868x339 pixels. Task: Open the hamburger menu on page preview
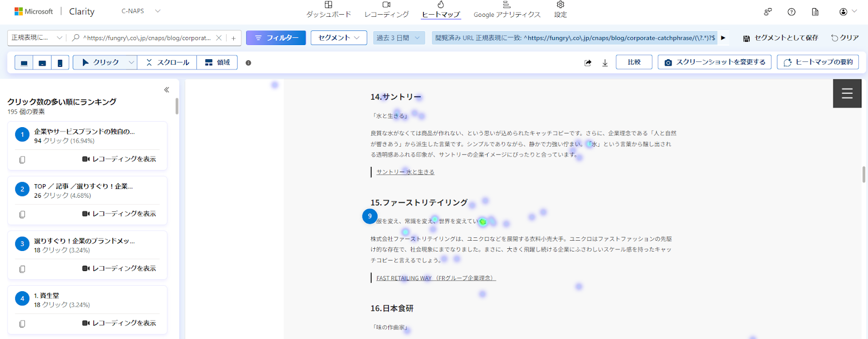[847, 93]
